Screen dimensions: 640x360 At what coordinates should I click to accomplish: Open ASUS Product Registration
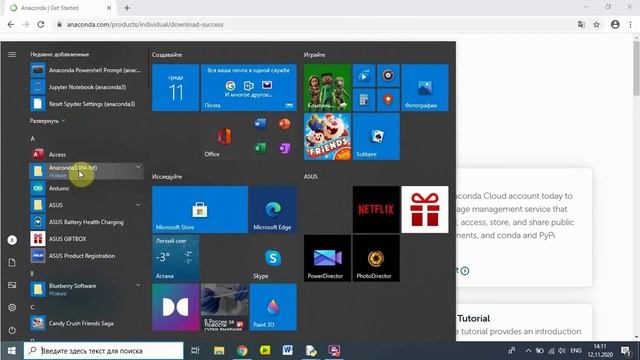point(87,256)
